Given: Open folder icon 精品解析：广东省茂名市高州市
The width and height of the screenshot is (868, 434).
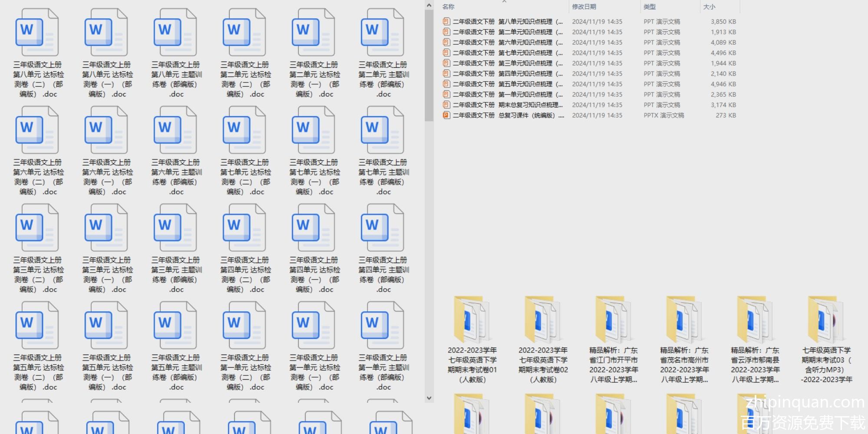Looking at the screenshot, I should pyautogui.click(x=684, y=319).
